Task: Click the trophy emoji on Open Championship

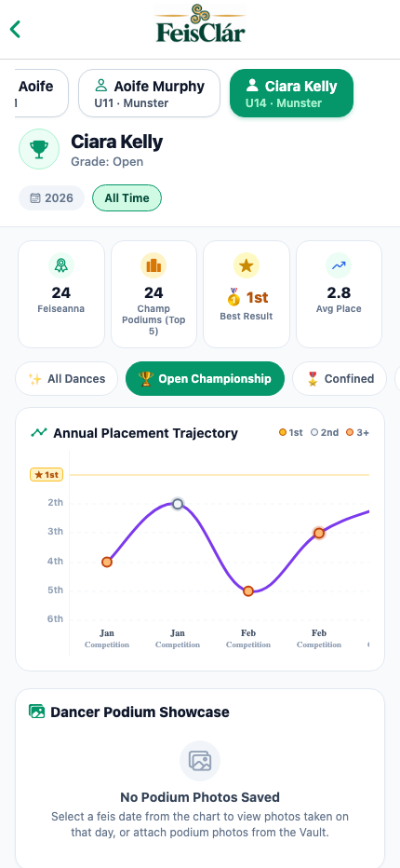Action: pyautogui.click(x=146, y=379)
